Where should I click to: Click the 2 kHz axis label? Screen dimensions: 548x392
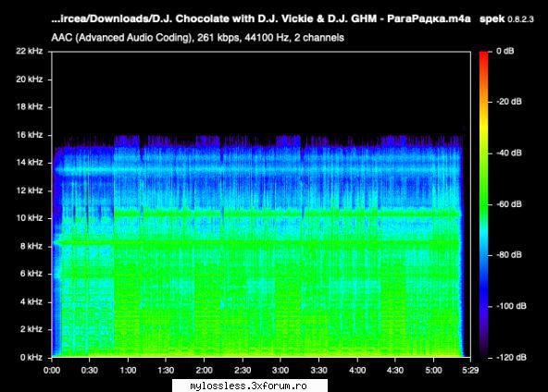point(31,329)
